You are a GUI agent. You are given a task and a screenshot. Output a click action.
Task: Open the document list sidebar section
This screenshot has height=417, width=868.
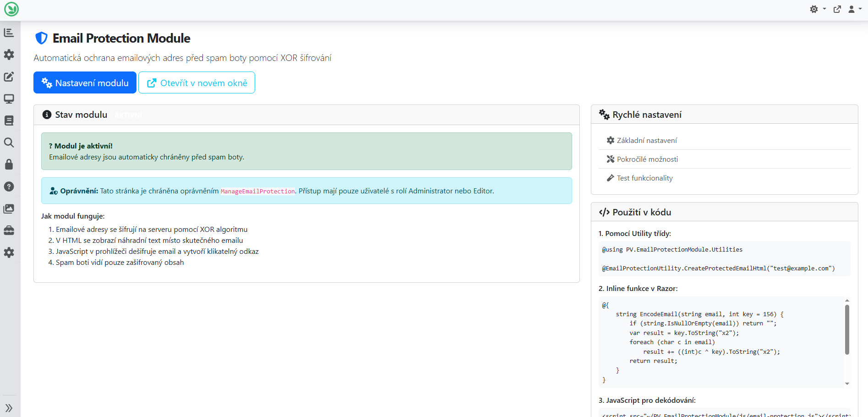9,121
